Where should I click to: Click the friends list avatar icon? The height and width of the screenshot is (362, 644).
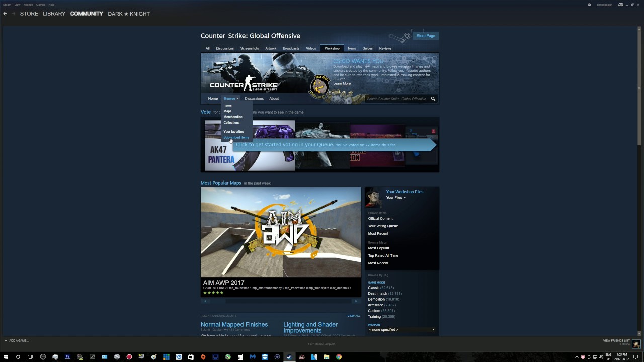[636, 344]
